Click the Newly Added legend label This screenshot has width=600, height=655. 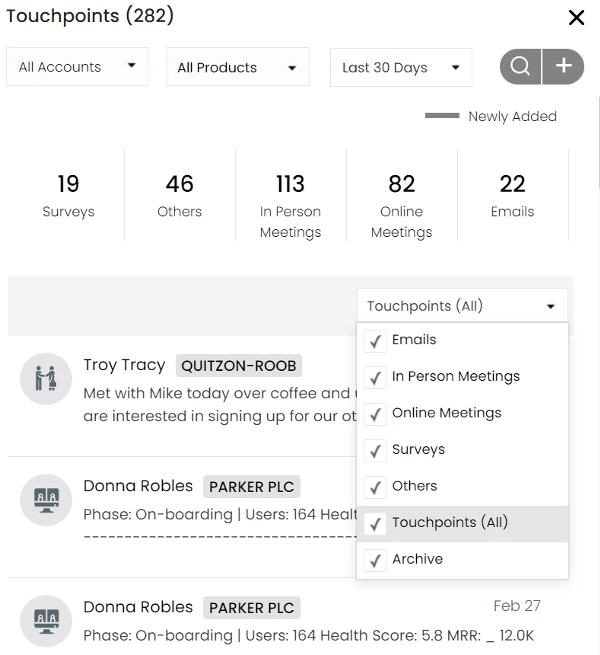(512, 116)
